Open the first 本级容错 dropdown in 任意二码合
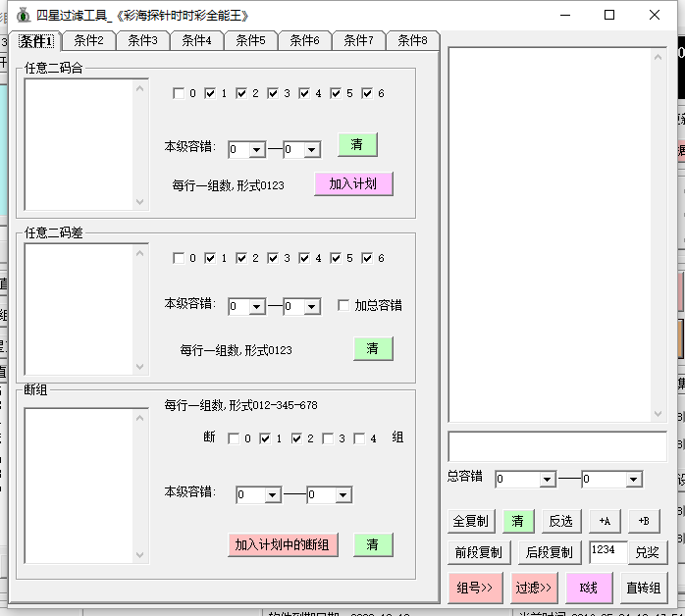Image resolution: width=685 pixels, height=616 pixels. point(257,150)
